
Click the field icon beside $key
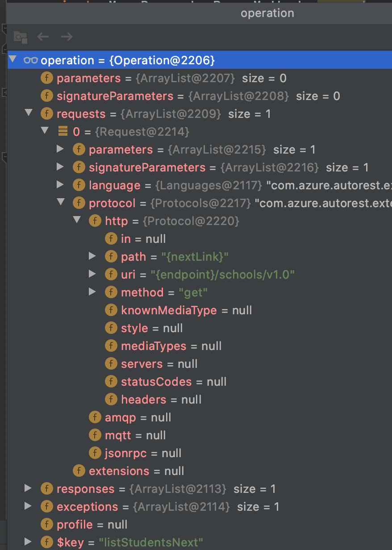point(46,542)
